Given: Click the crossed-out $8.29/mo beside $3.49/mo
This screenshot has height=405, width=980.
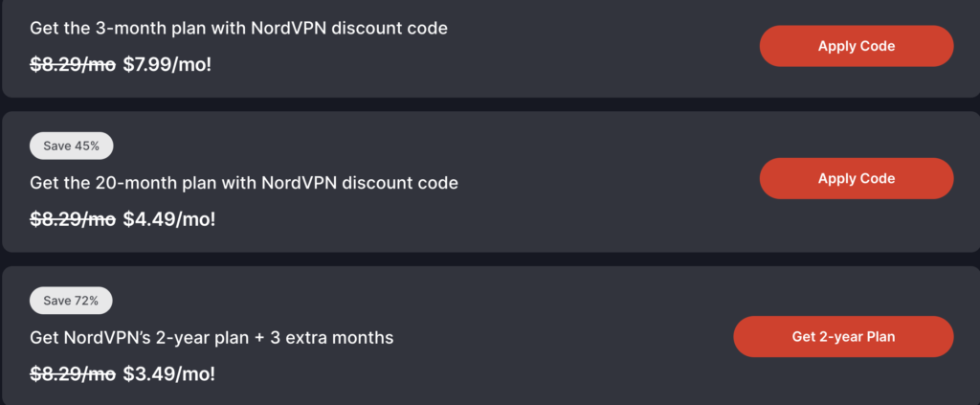Looking at the screenshot, I should coord(73,373).
